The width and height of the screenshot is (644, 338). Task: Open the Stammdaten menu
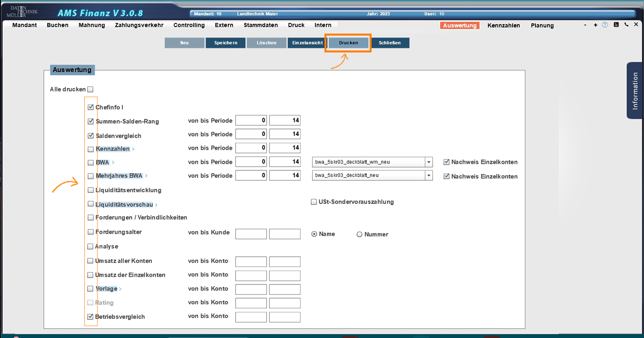[261, 25]
